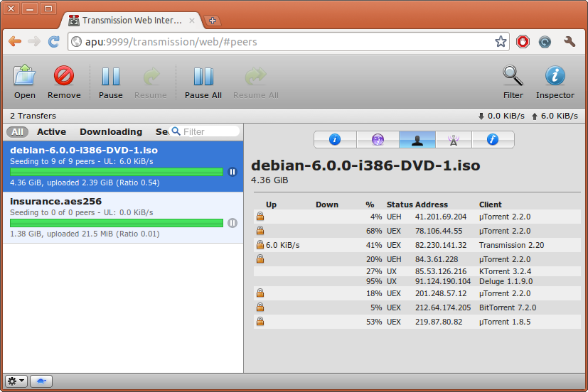Click the greyed Resume toolbar icon
This screenshot has width=588, height=392.
click(150, 82)
